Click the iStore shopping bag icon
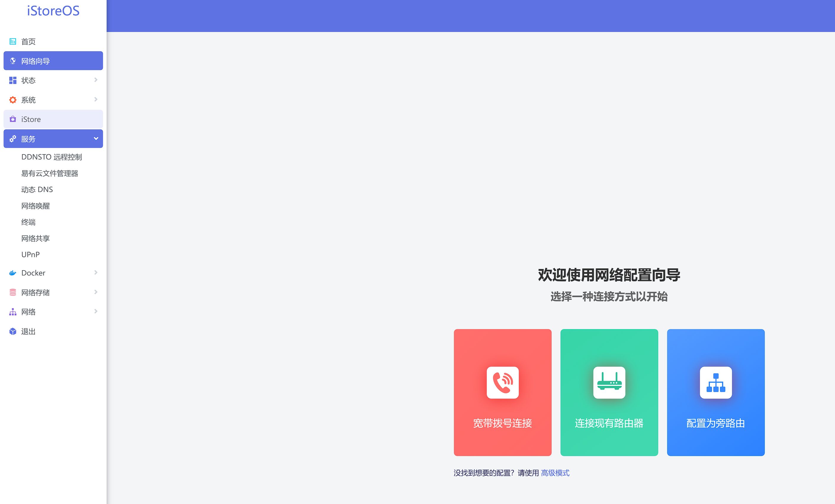 [13, 119]
